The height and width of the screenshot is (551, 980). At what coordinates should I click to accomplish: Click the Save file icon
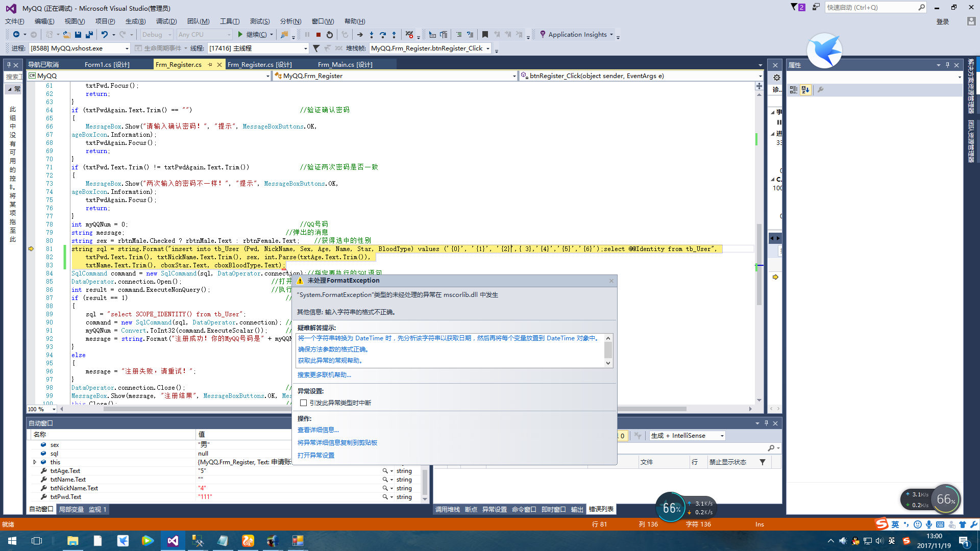click(x=78, y=34)
